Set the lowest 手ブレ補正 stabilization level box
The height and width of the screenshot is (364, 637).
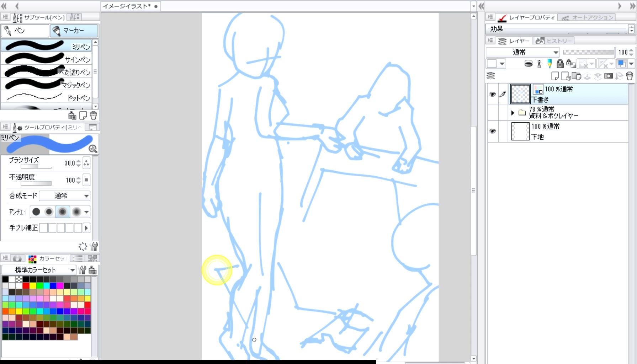pyautogui.click(x=44, y=228)
